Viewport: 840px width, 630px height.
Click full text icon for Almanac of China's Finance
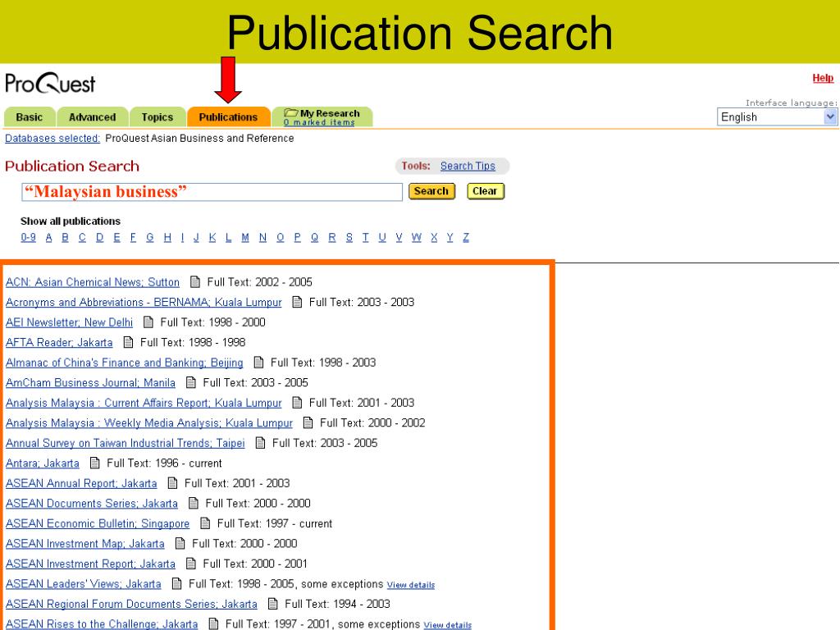coord(258,362)
